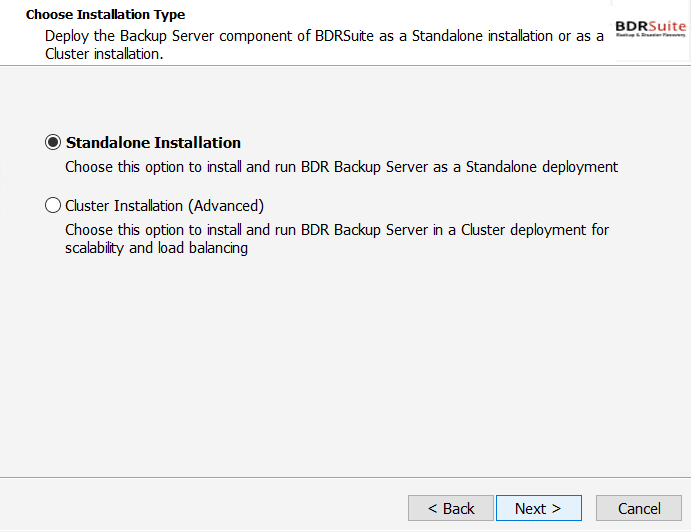Click the Cluster deployment scalability description
The height and width of the screenshot is (532, 691).
pos(337,239)
